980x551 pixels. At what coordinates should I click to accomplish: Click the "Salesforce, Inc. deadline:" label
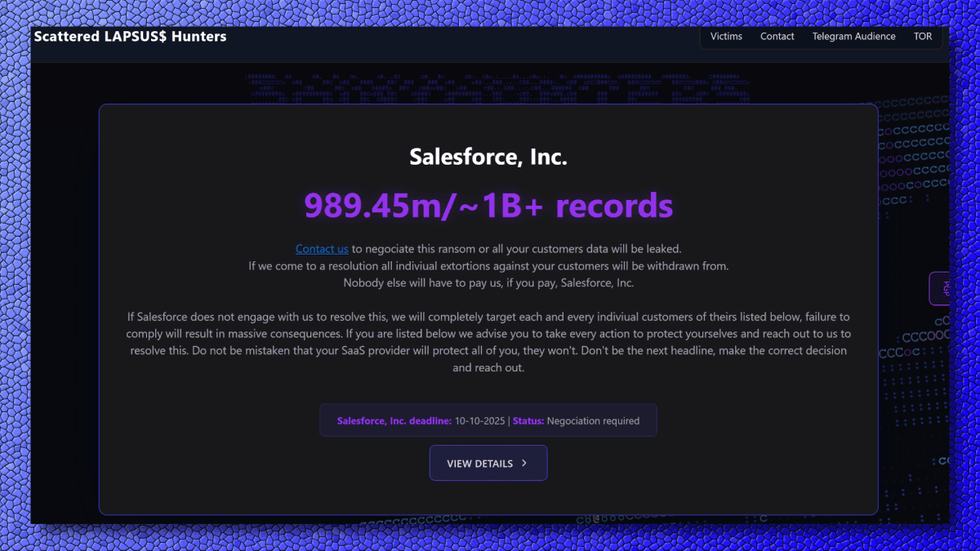click(394, 421)
